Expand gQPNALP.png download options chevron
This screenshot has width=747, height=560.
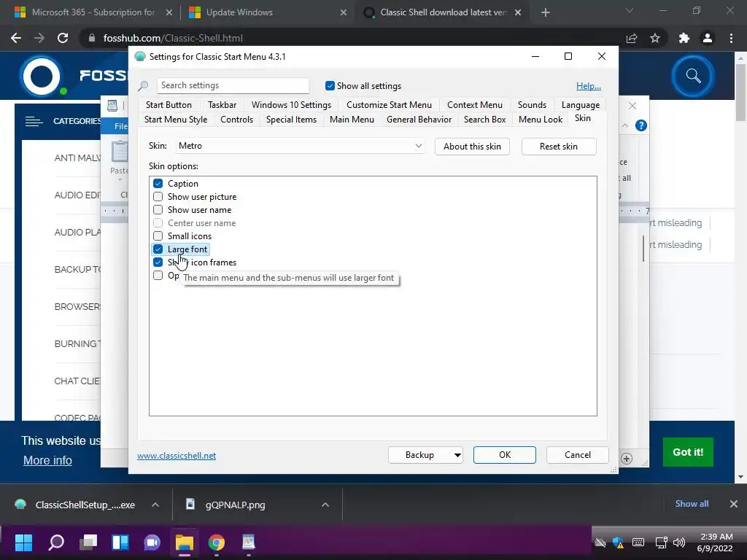click(325, 505)
